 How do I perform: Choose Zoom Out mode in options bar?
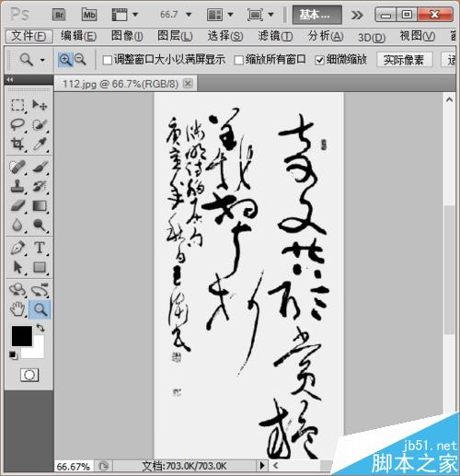tap(80, 59)
